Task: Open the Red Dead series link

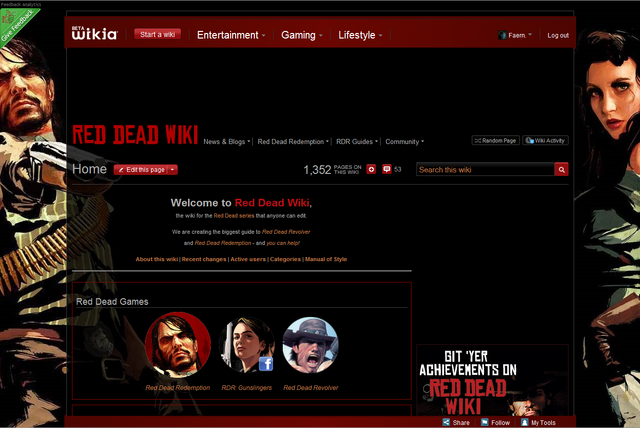Action: coord(234,215)
